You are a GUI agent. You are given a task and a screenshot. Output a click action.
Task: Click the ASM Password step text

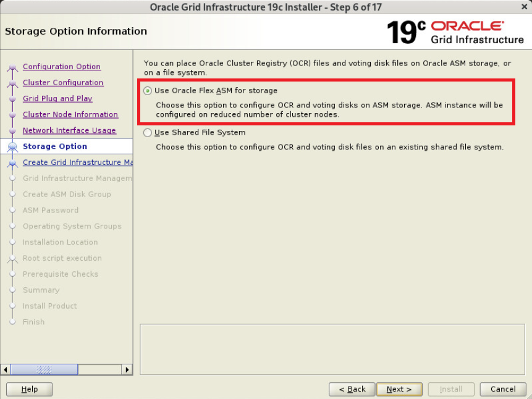[x=51, y=210]
